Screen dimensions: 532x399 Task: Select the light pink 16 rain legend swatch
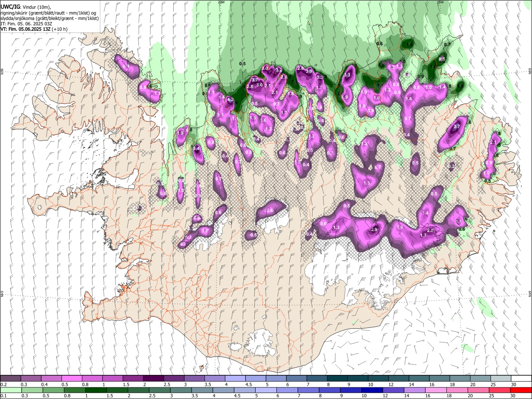(x=436, y=390)
